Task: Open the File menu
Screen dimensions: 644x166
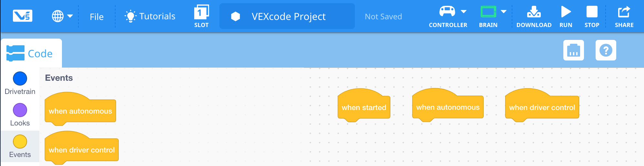Action: [x=96, y=17]
